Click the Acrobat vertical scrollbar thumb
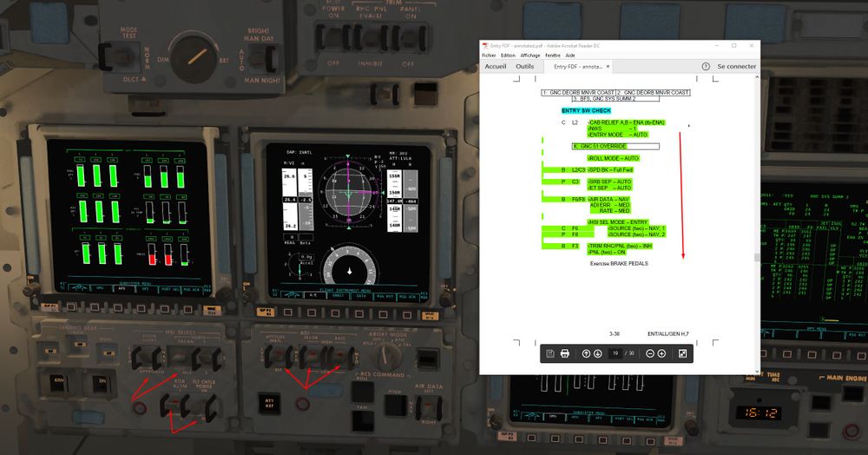Image resolution: width=868 pixels, height=455 pixels. tap(757, 257)
